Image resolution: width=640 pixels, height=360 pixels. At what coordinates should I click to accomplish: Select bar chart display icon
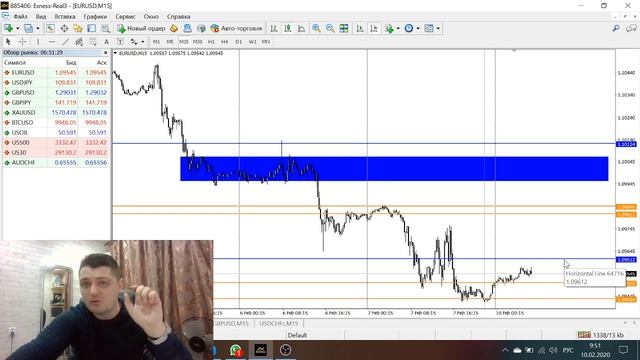(274, 28)
